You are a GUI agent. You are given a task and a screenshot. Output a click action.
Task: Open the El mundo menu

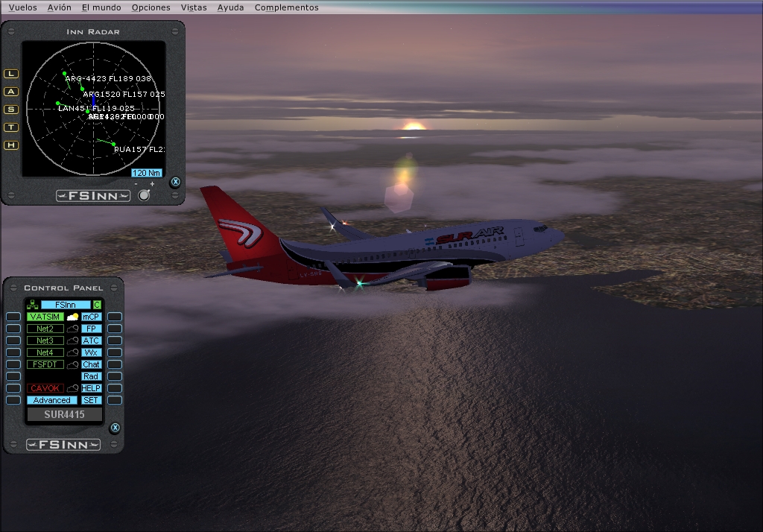(x=101, y=7)
